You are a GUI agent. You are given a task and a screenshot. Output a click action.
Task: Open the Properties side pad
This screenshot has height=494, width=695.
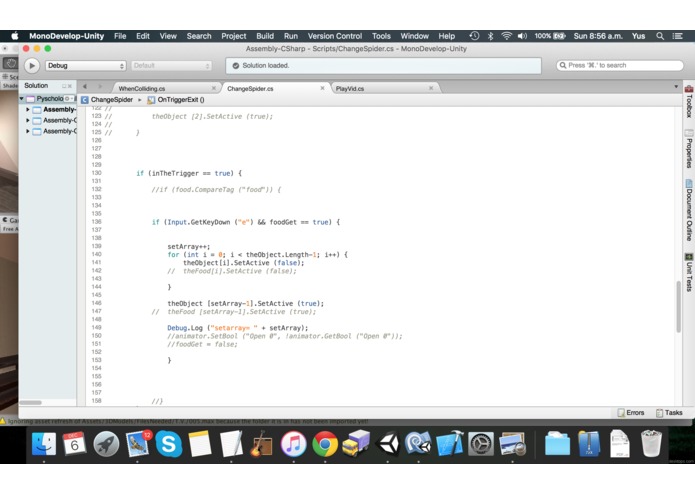pyautogui.click(x=689, y=149)
